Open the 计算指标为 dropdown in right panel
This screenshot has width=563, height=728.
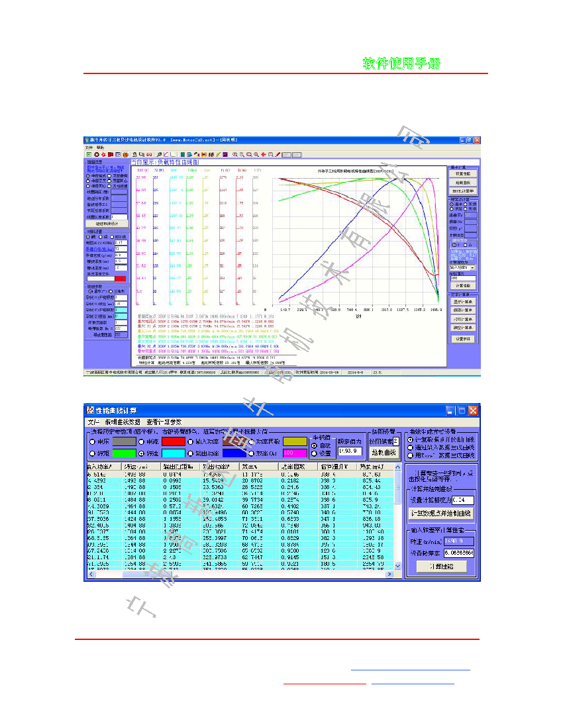472,267
